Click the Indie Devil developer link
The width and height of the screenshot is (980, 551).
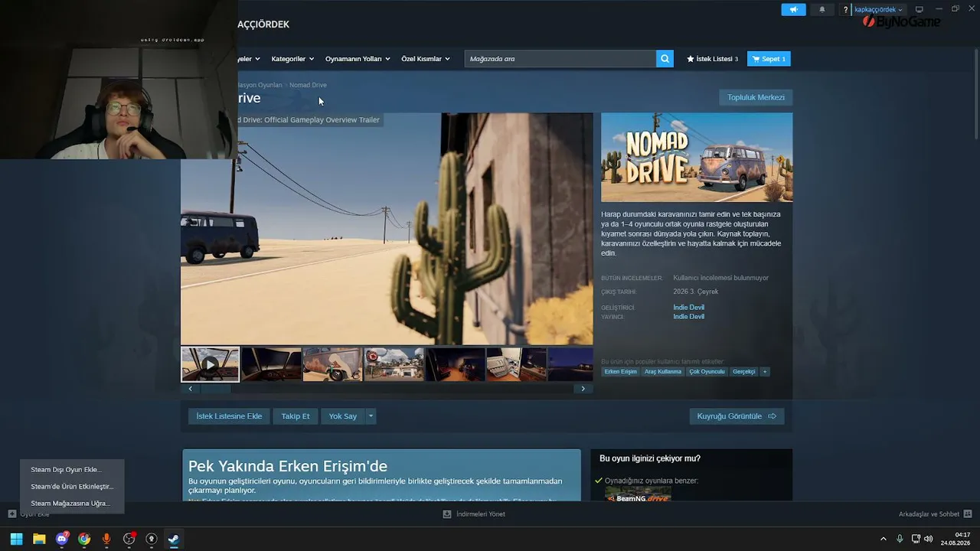pos(689,308)
